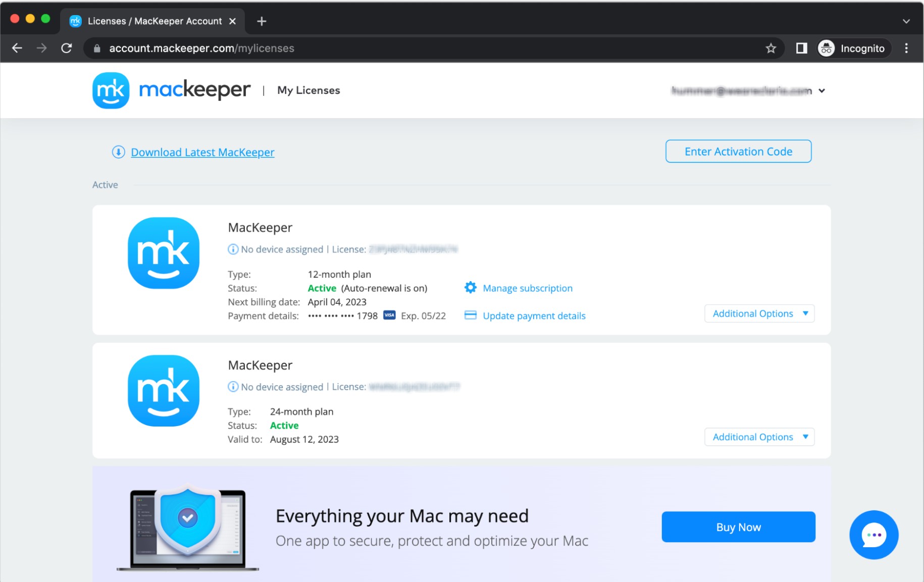Click Everything your Mac may need heading
Screen dimensions: 924x582
click(x=402, y=516)
